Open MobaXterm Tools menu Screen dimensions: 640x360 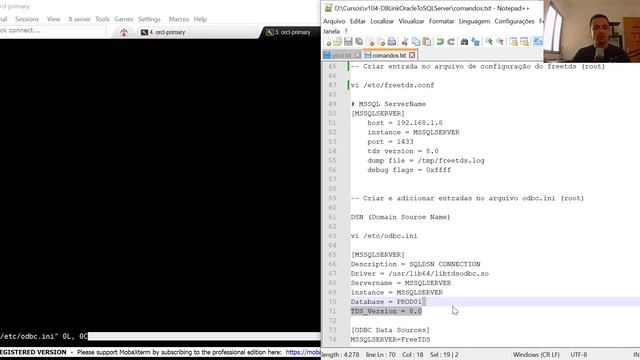pyautogui.click(x=102, y=19)
